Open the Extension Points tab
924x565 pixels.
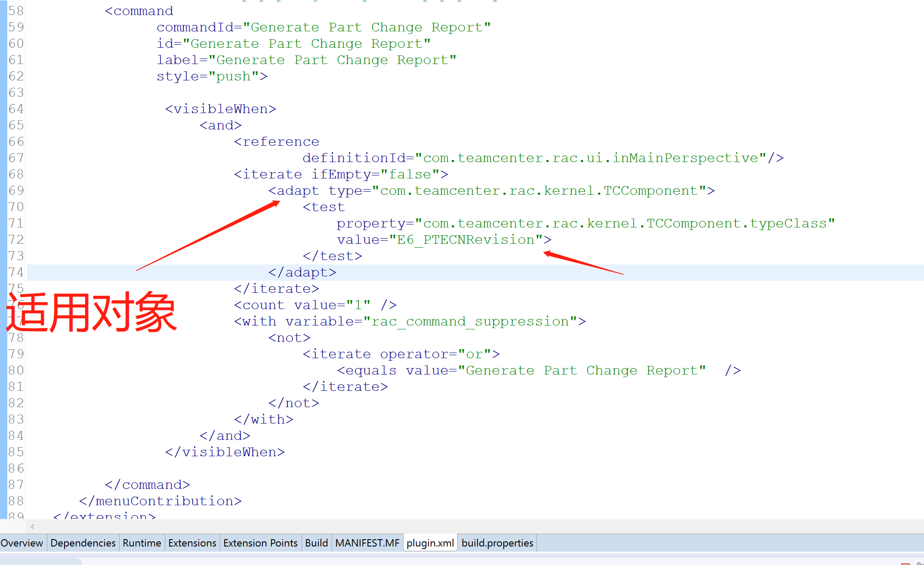pos(260,543)
